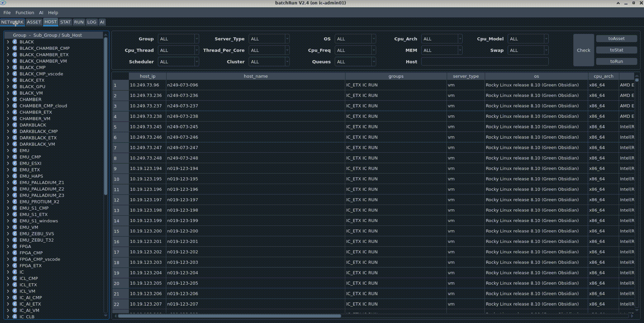The width and height of the screenshot is (644, 323).
Task: Click the group icon beside DARKBLACK_VM
Action: (15, 144)
